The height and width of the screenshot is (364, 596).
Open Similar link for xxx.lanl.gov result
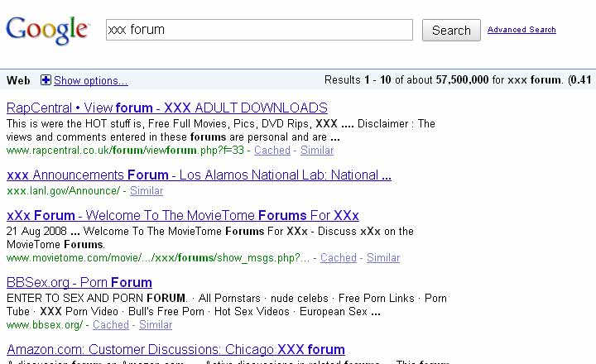tap(147, 191)
